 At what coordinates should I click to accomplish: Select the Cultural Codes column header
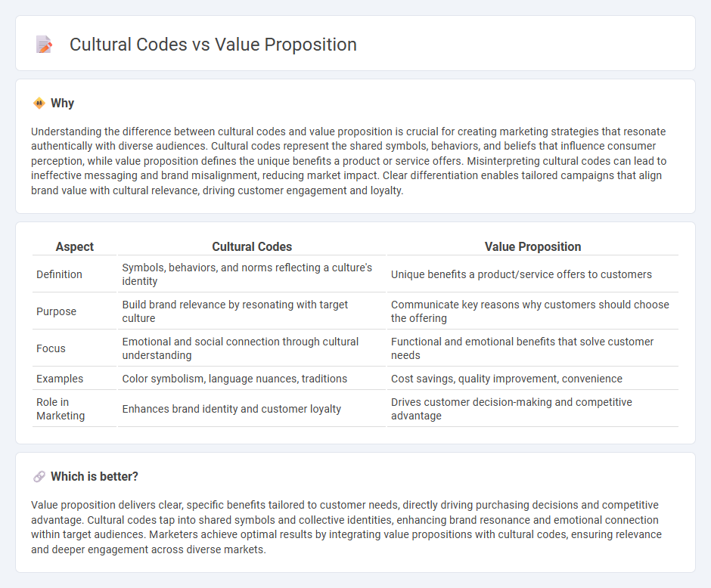(x=252, y=246)
